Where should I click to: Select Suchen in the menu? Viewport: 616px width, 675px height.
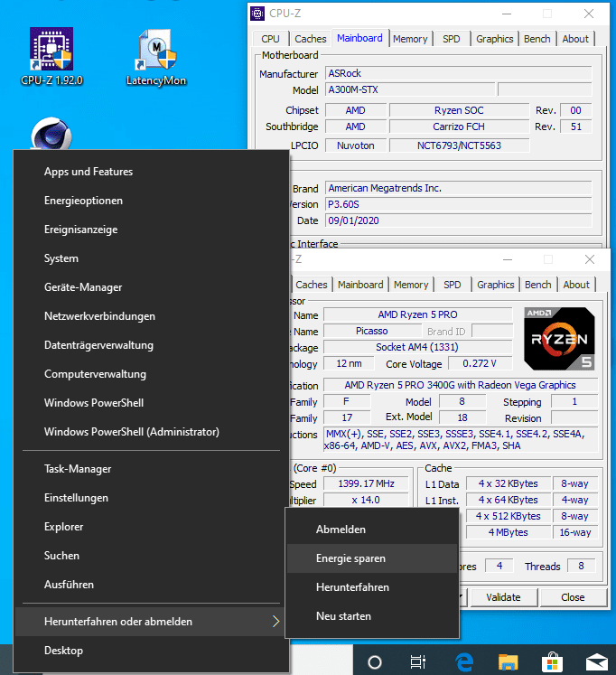[x=151, y=556]
